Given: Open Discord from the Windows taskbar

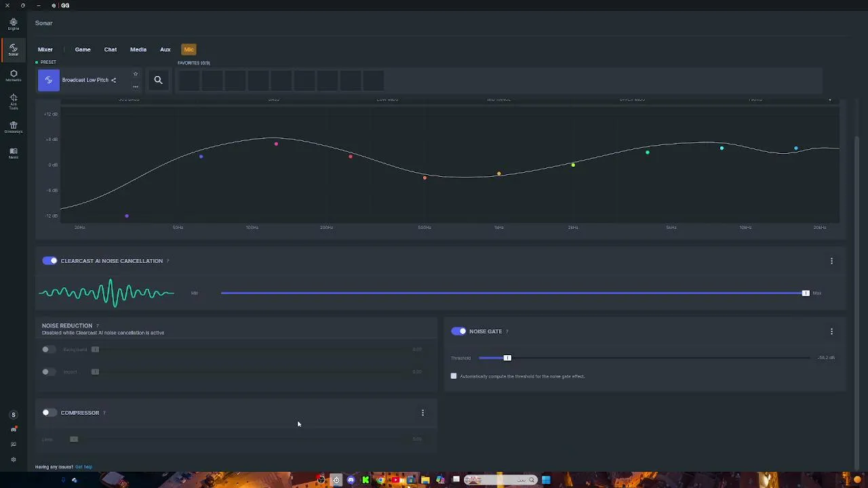Looking at the screenshot, I should (351, 481).
